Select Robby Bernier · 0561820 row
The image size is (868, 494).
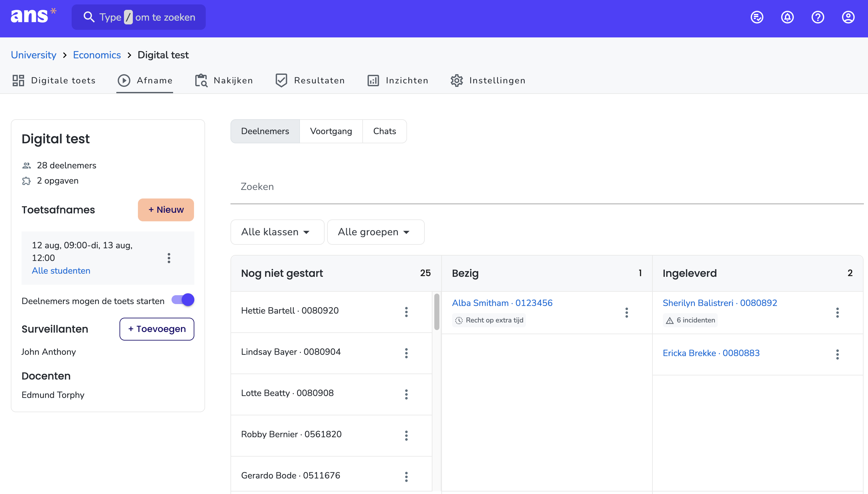coord(331,435)
